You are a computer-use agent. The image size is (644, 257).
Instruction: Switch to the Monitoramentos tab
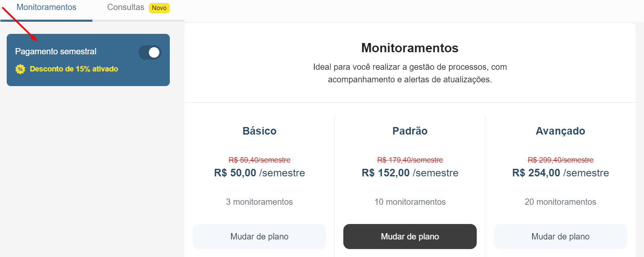click(x=46, y=7)
